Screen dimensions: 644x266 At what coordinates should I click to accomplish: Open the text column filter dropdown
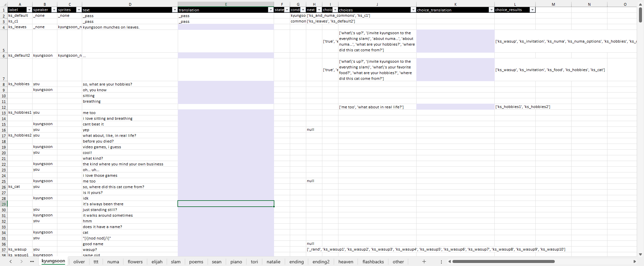174,10
